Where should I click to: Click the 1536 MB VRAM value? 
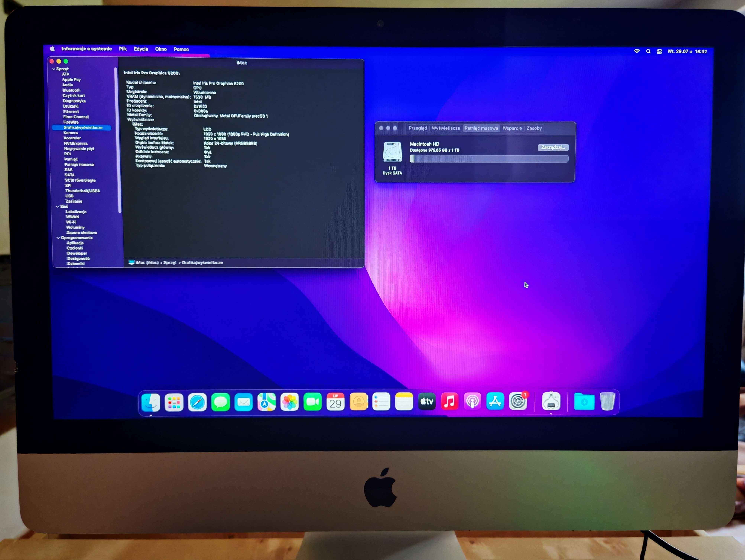(x=202, y=97)
